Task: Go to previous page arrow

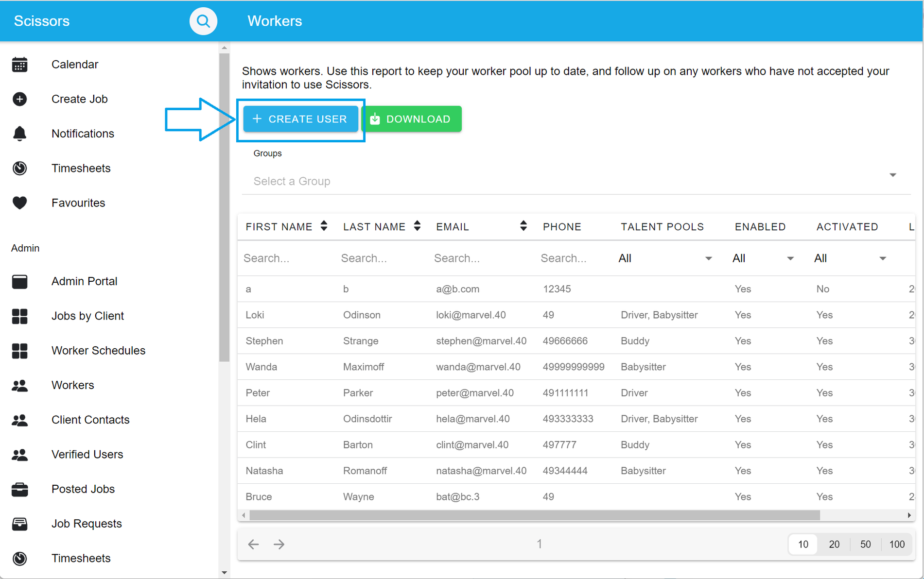Action: (253, 545)
